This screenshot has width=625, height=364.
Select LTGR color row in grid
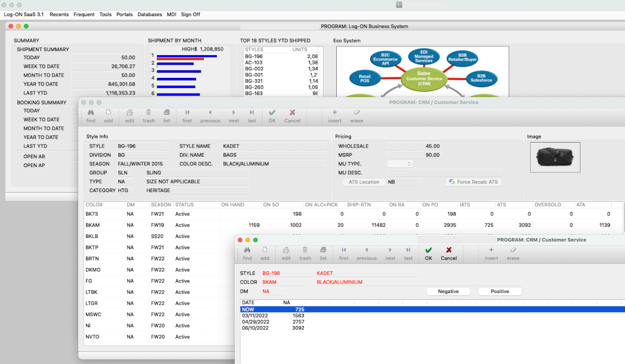pyautogui.click(x=160, y=303)
